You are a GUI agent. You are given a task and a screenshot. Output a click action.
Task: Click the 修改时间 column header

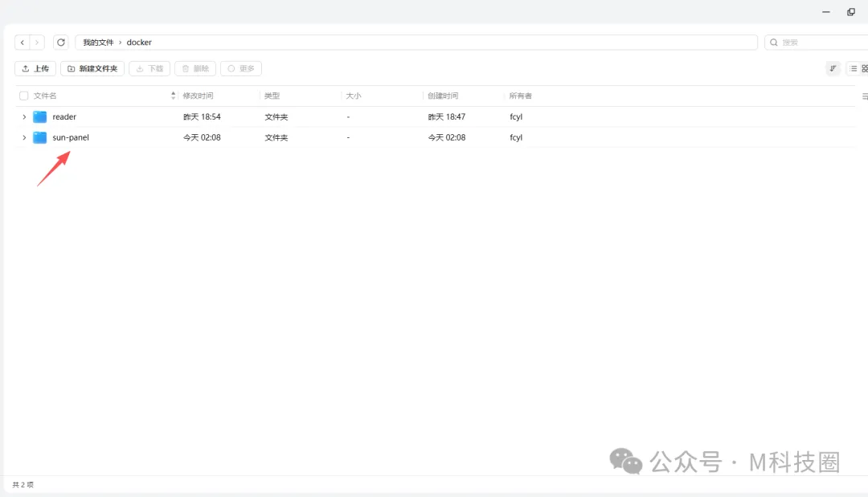click(x=198, y=96)
